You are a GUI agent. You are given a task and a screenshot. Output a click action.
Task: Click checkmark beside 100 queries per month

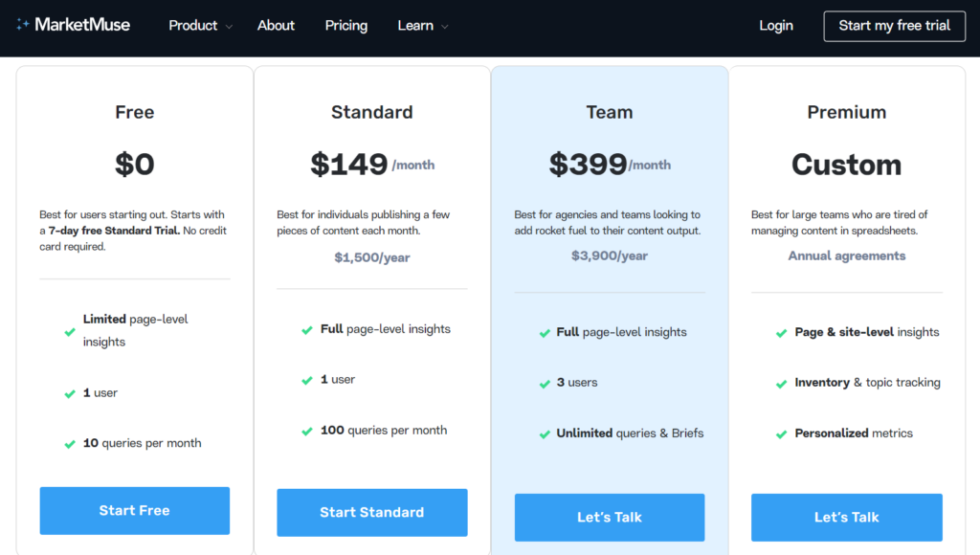click(307, 432)
